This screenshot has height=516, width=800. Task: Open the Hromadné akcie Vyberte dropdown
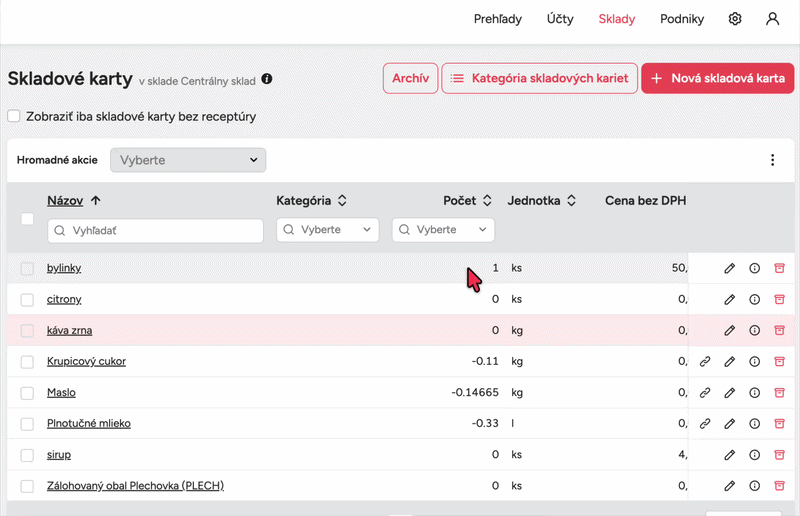coord(188,160)
